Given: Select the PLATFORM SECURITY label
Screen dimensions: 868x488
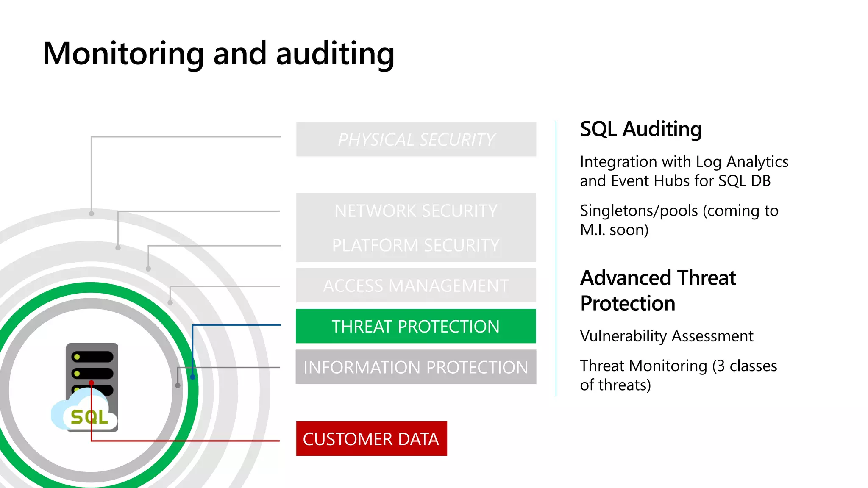Looking at the screenshot, I should [416, 245].
